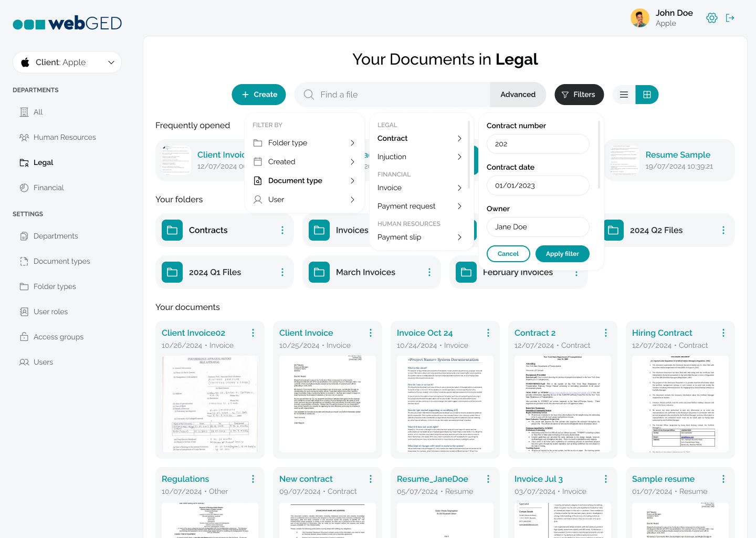Open Folder types settings

(x=48, y=286)
